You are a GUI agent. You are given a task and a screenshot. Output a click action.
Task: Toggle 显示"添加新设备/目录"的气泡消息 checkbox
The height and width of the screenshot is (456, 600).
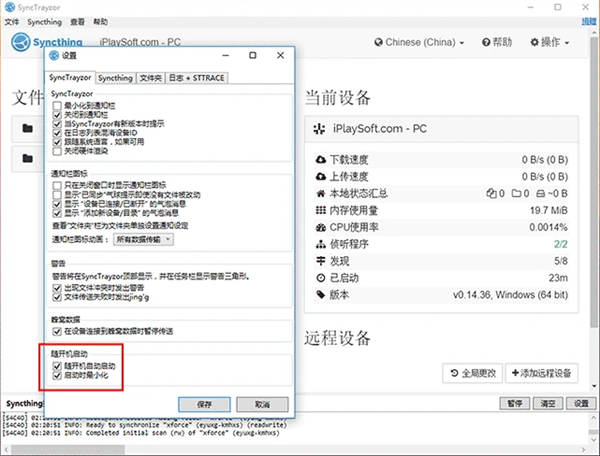pyautogui.click(x=57, y=213)
